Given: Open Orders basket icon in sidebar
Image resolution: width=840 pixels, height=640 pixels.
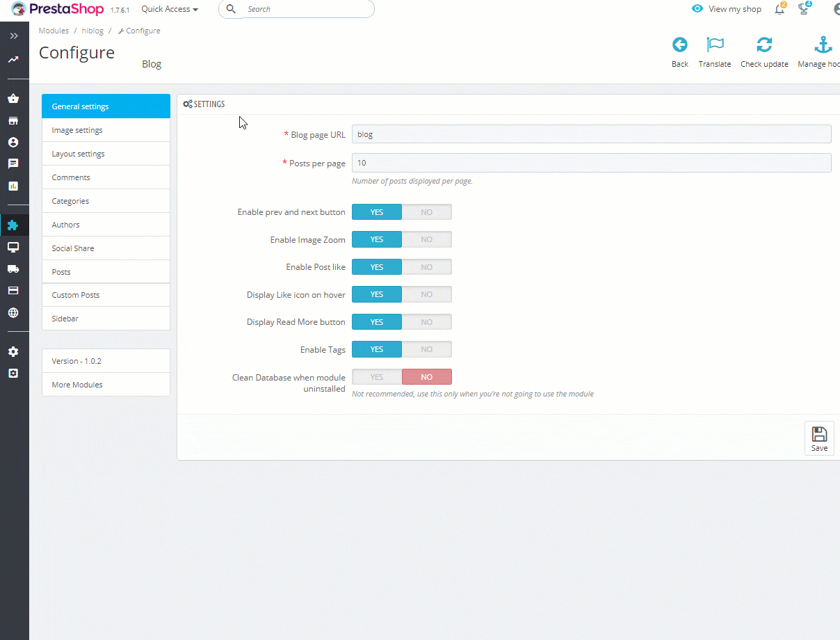Looking at the screenshot, I should 13,99.
